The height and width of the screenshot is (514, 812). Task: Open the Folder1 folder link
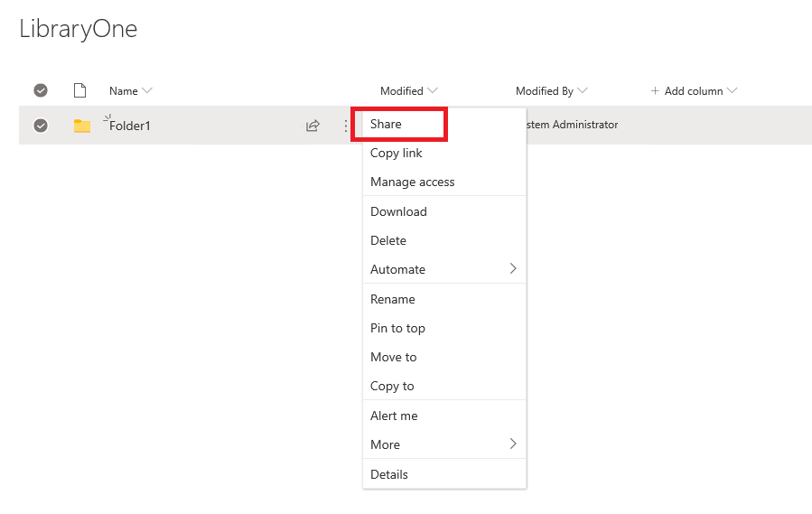[129, 126]
